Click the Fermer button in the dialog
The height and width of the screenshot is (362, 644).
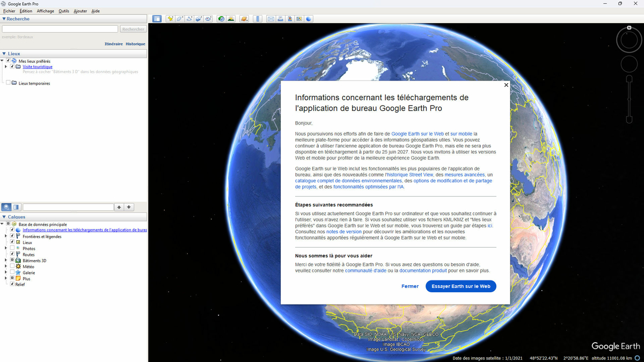click(x=410, y=286)
